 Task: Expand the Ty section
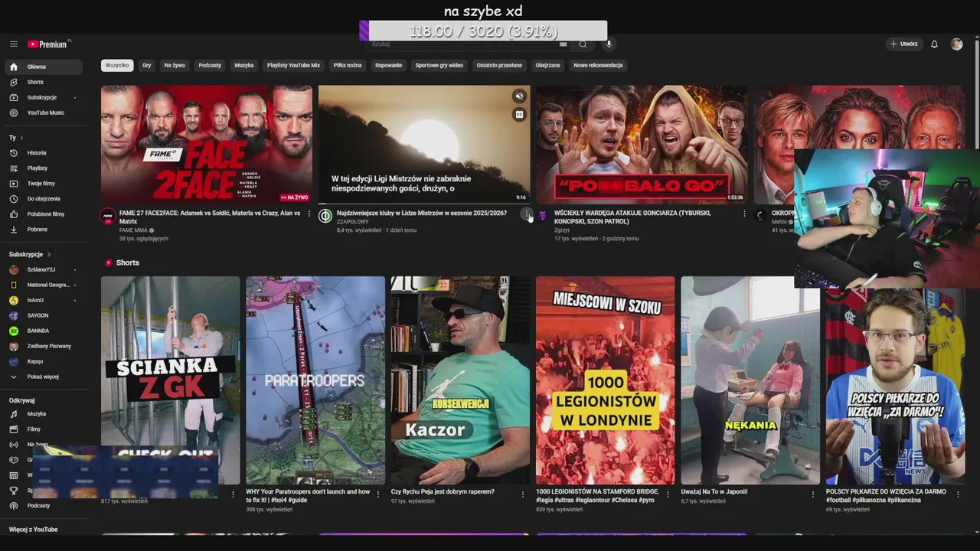point(16,138)
